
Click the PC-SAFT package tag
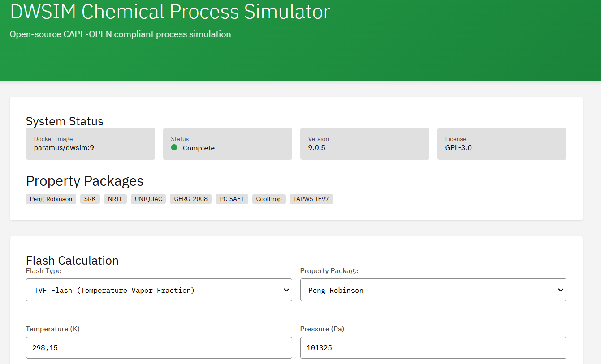point(232,199)
